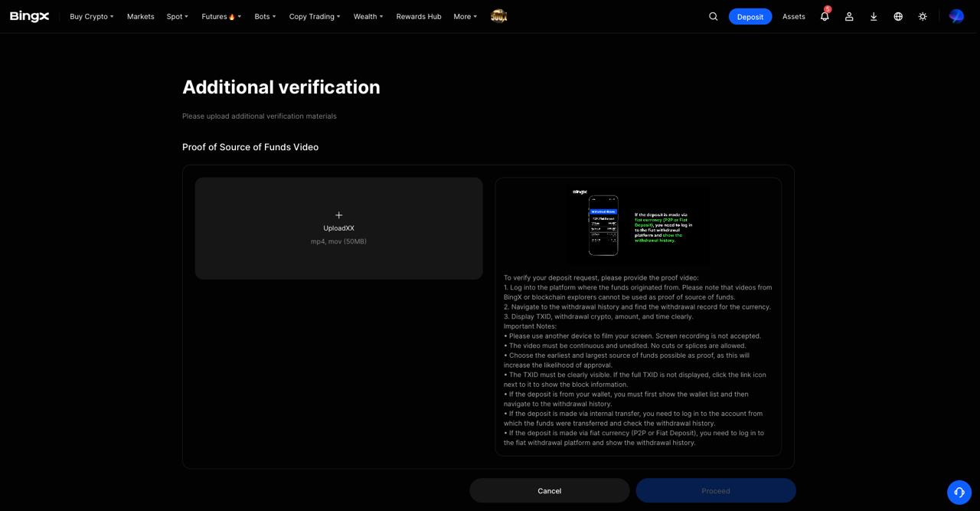Open the Rewards Hub page
The image size is (980, 511).
click(419, 16)
